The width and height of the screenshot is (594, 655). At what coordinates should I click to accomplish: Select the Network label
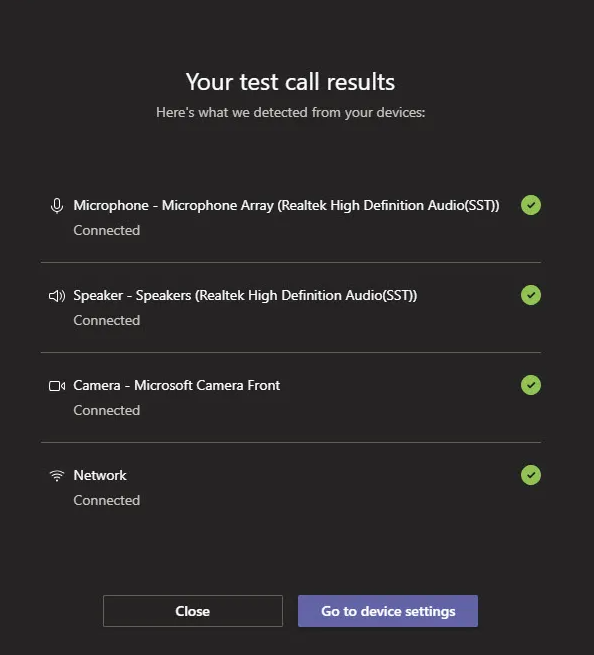pyautogui.click(x=100, y=475)
